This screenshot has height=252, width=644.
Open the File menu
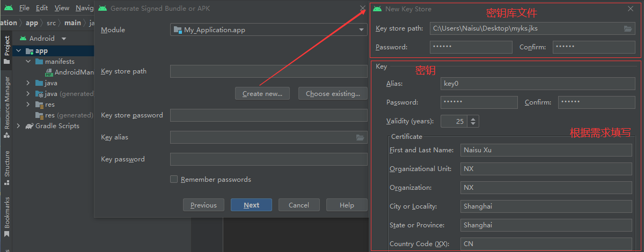[x=24, y=8]
